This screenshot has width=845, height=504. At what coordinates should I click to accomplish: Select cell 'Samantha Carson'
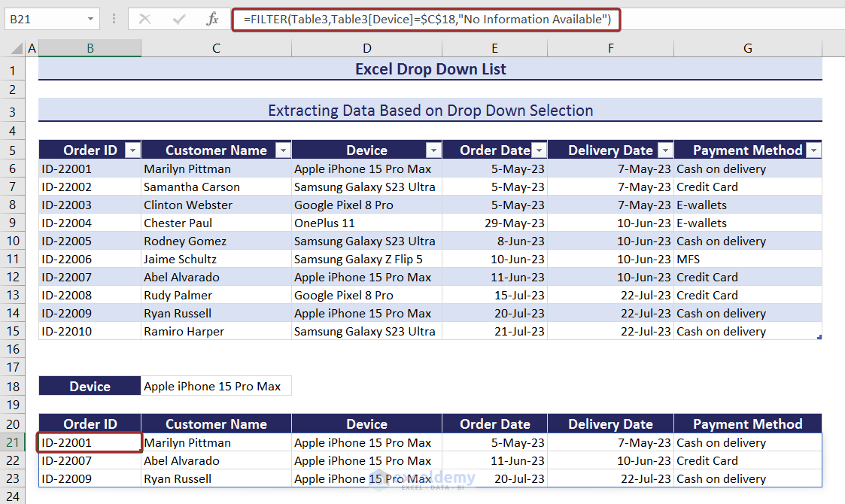[x=216, y=187]
